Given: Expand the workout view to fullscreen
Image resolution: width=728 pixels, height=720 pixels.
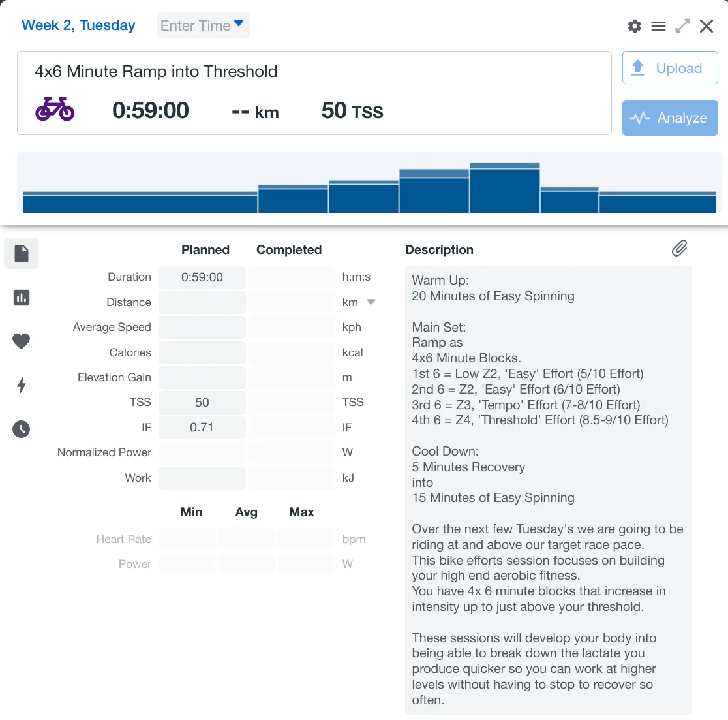Looking at the screenshot, I should [x=682, y=26].
